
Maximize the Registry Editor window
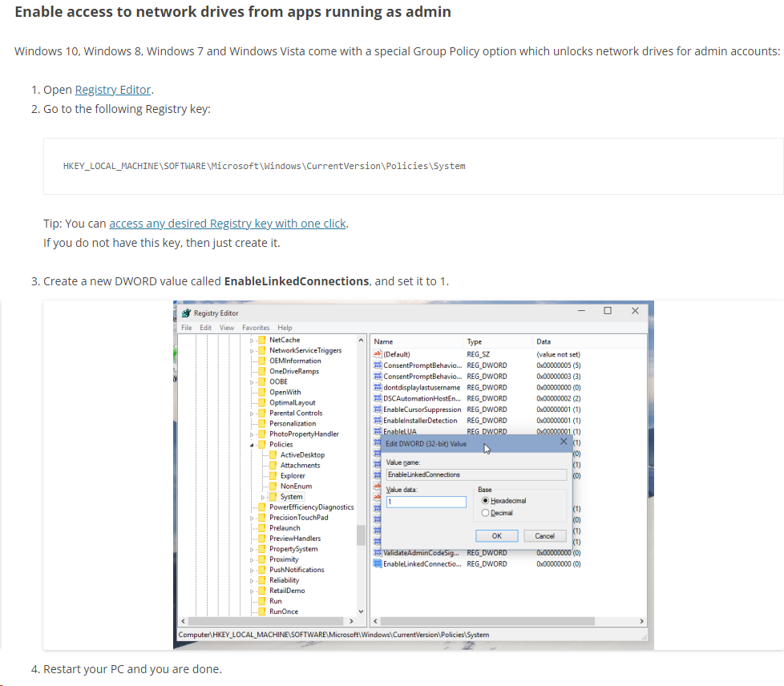[x=608, y=311]
